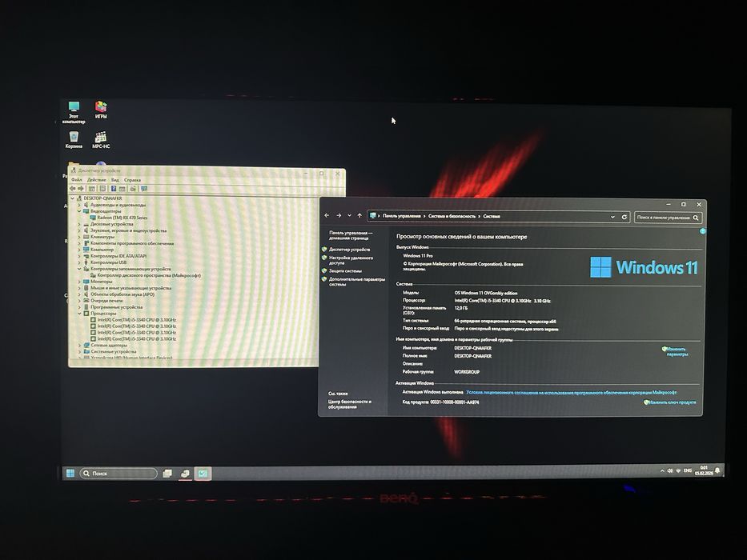Click the Device Manager taskbar icon

(185, 474)
